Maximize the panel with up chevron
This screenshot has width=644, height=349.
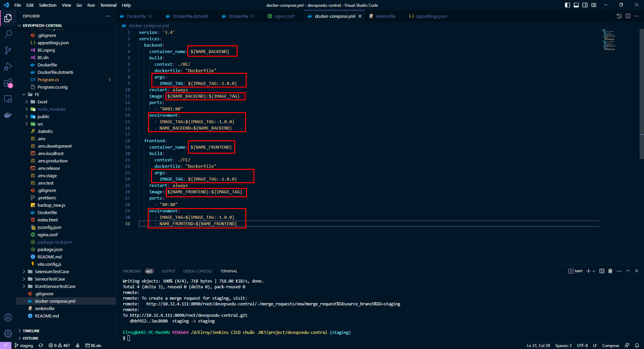[628, 271]
